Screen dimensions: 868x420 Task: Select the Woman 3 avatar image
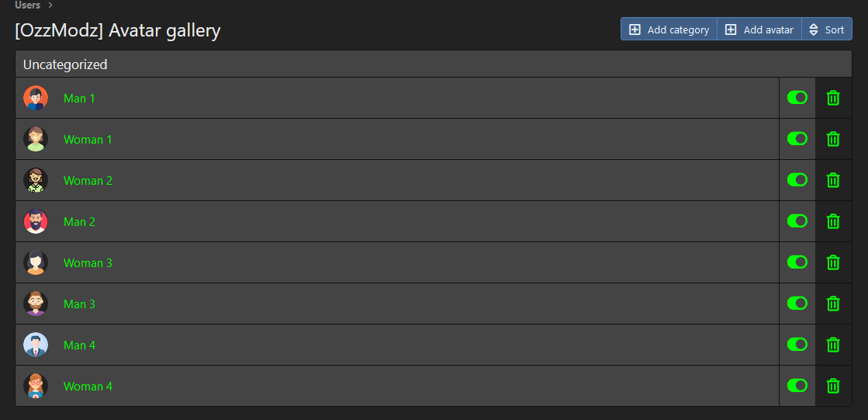[x=36, y=262]
